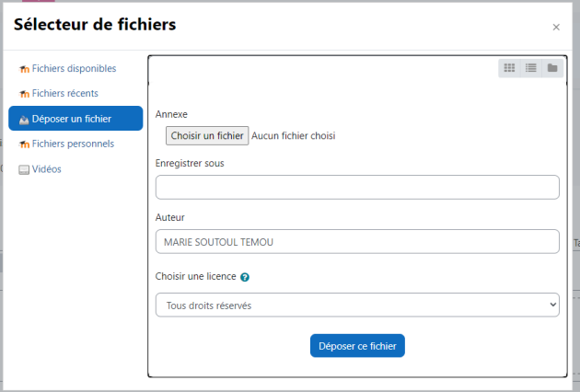Click the Déposer ce fichier button

pos(357,346)
